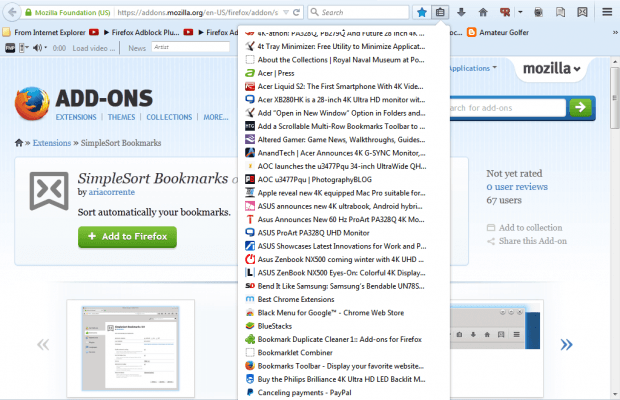Click the Add to Firefox button
The image size is (620, 400).
tap(127, 237)
